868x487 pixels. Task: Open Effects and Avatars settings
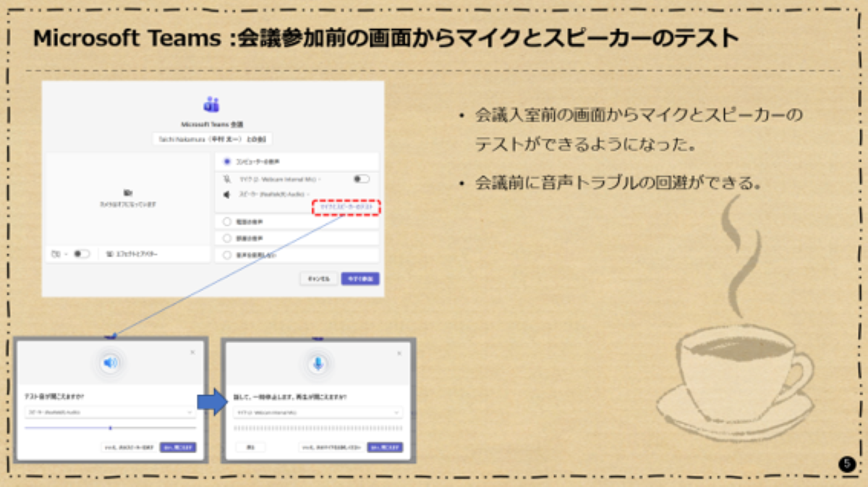pyautogui.click(x=132, y=254)
